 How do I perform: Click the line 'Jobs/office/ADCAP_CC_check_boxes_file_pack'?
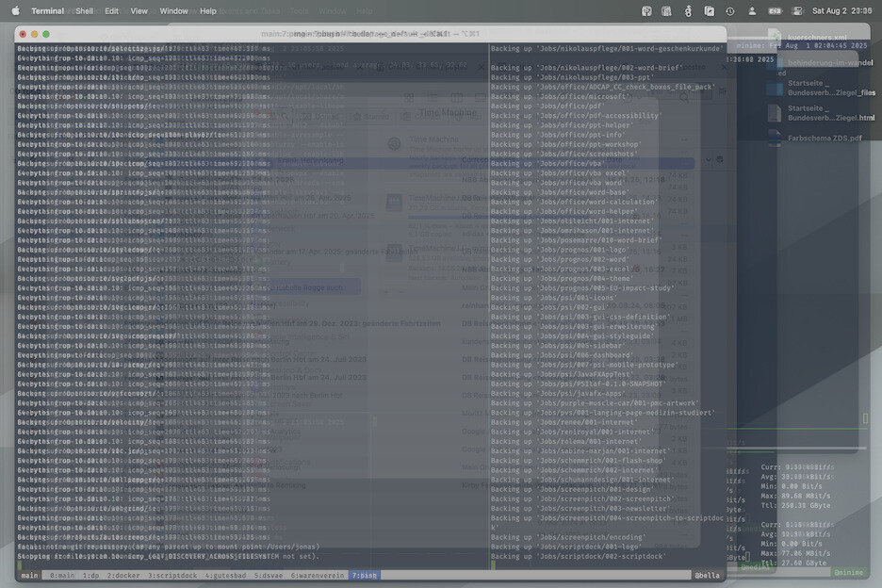point(603,87)
